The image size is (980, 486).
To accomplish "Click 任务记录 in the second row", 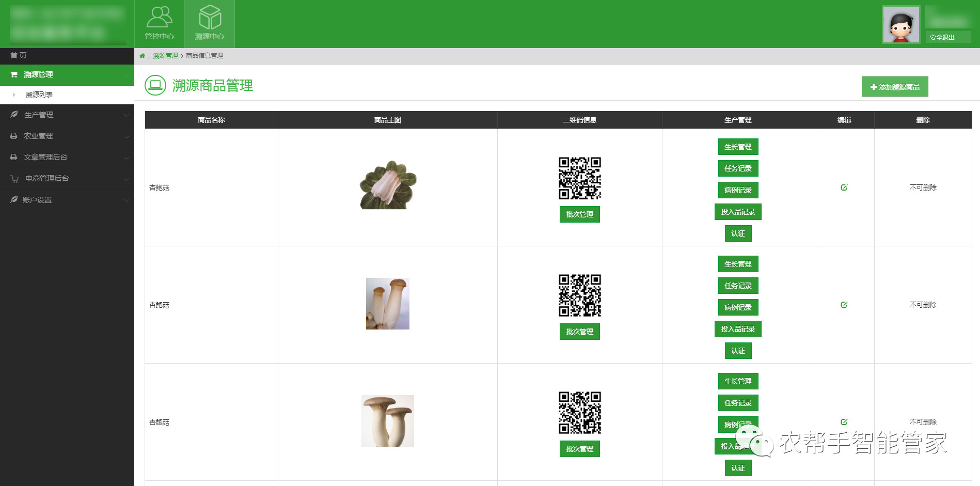I will click(738, 286).
